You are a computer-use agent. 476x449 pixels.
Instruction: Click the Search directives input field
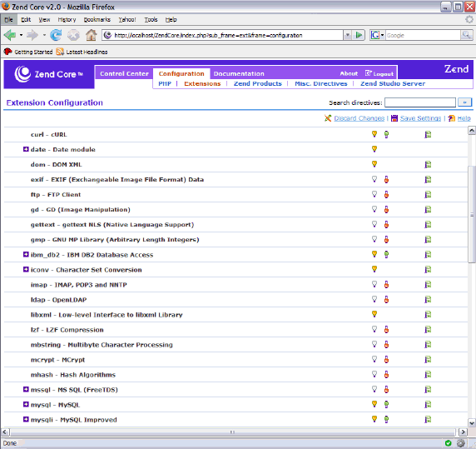tap(420, 102)
